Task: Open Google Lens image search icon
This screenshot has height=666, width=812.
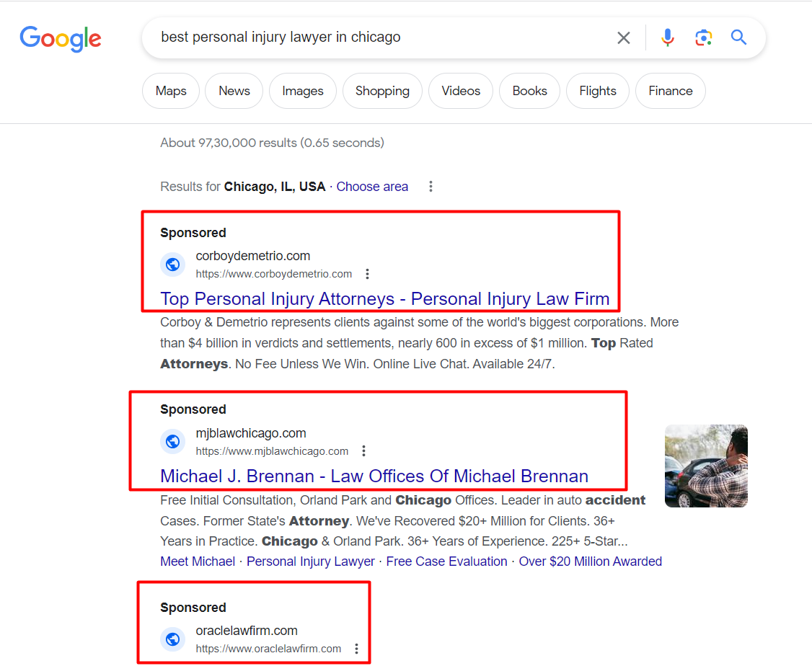Action: (703, 37)
